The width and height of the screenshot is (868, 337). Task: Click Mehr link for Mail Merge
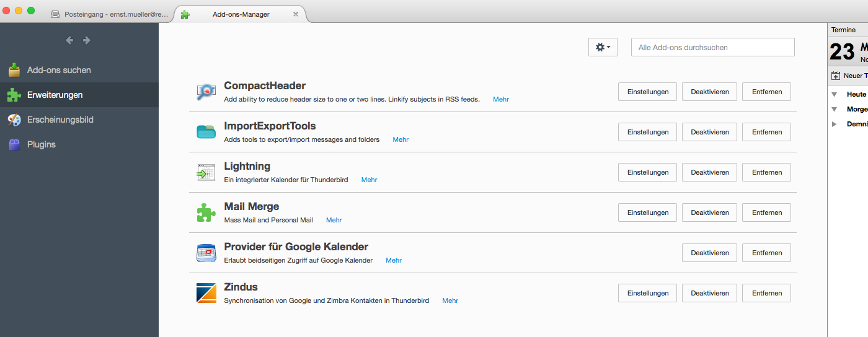point(334,220)
